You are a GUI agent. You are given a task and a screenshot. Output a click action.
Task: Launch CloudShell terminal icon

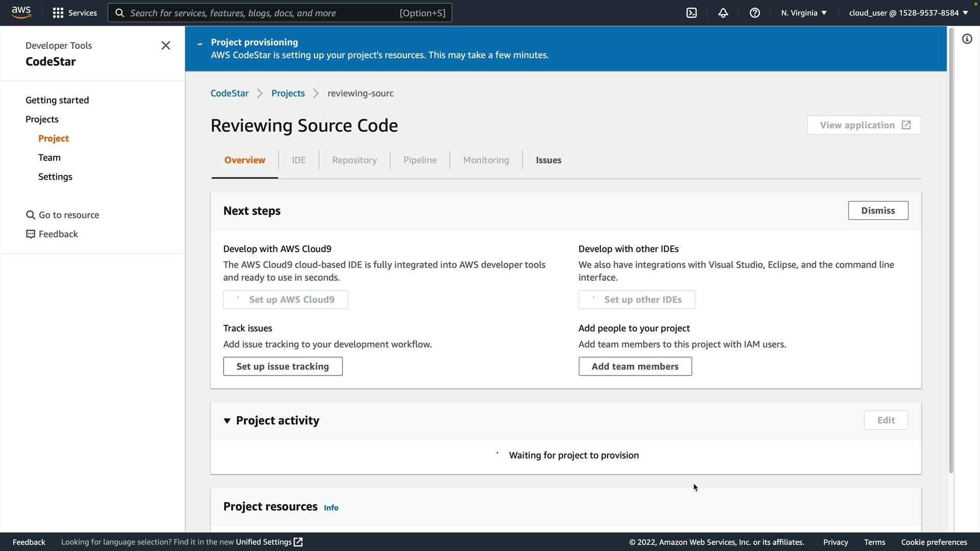[x=691, y=13]
